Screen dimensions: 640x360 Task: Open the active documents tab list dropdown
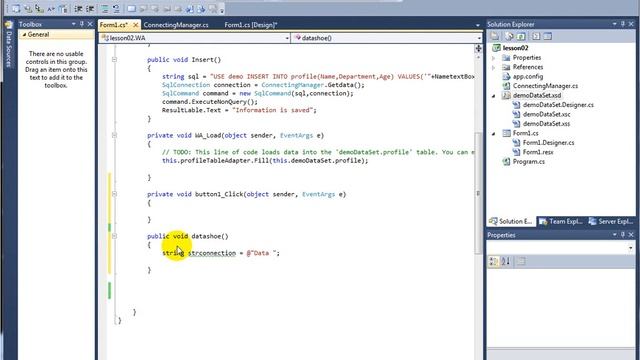(478, 25)
